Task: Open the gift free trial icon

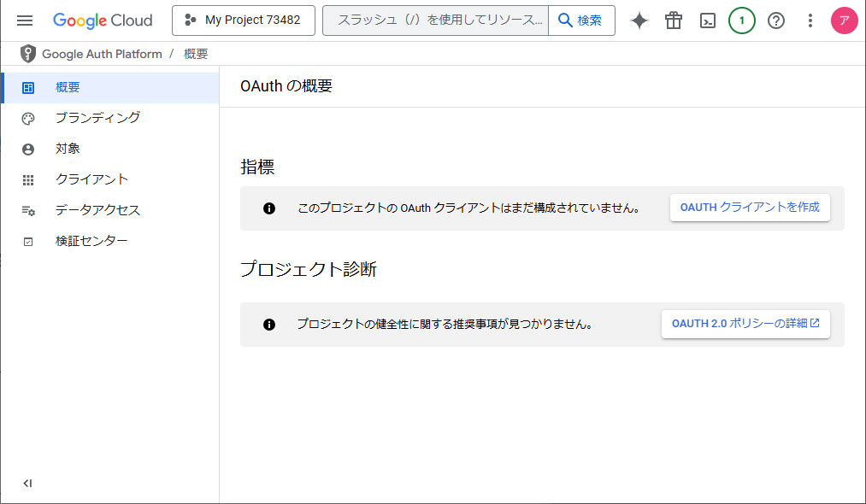Action: click(x=674, y=21)
